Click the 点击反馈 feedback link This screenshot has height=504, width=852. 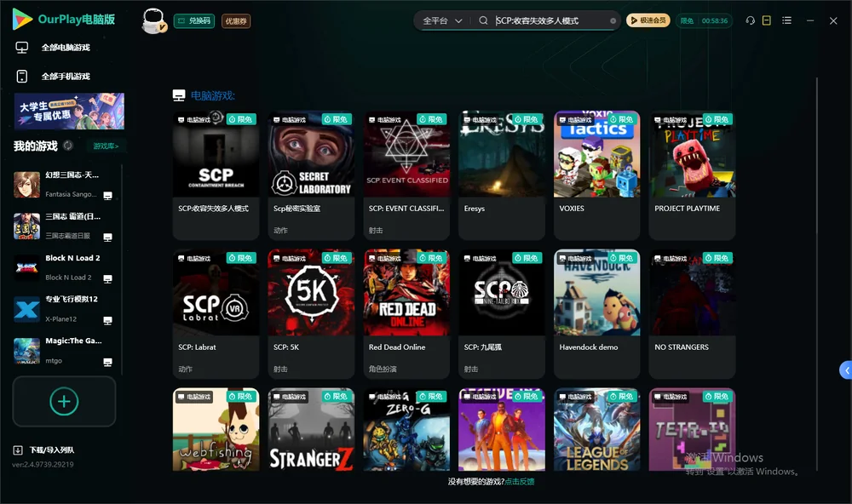(x=520, y=481)
